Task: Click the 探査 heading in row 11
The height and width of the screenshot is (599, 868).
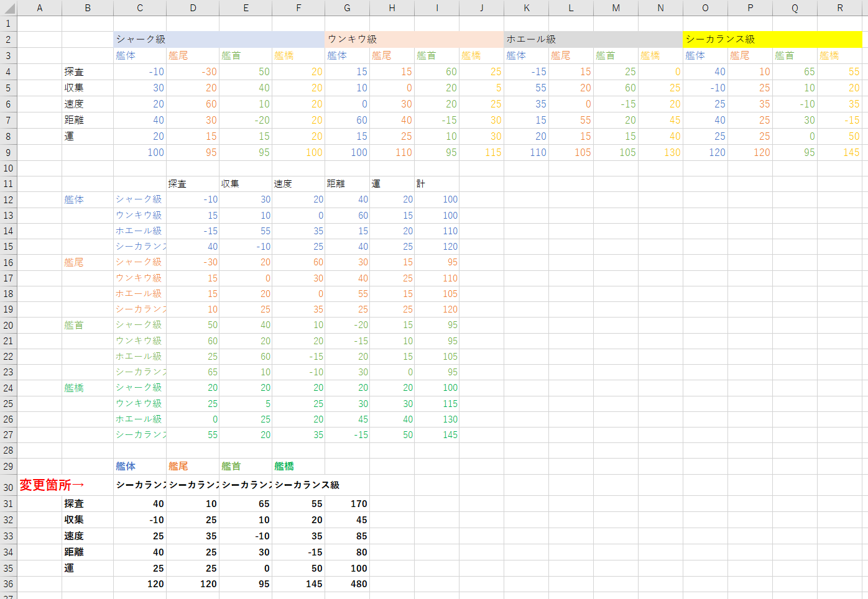Action: 177,184
